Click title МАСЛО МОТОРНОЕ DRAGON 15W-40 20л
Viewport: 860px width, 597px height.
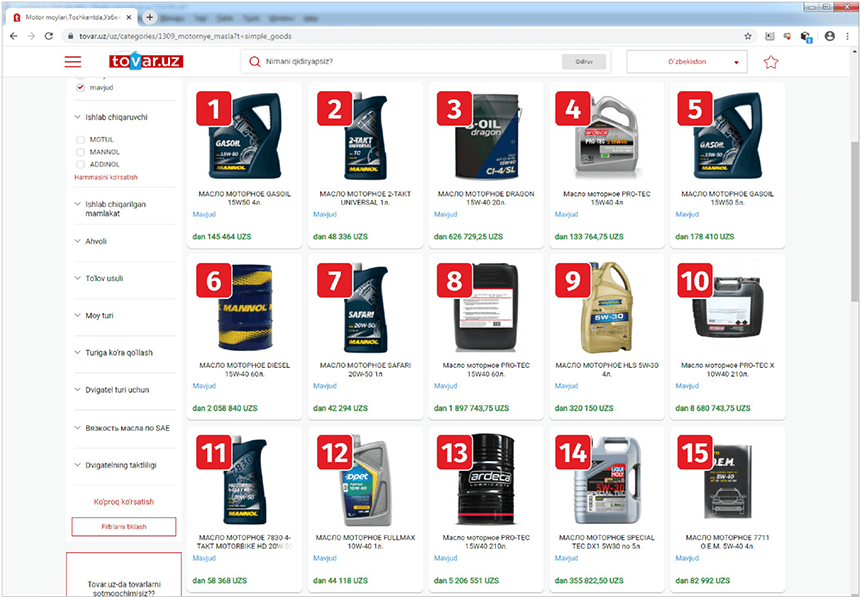coord(486,198)
